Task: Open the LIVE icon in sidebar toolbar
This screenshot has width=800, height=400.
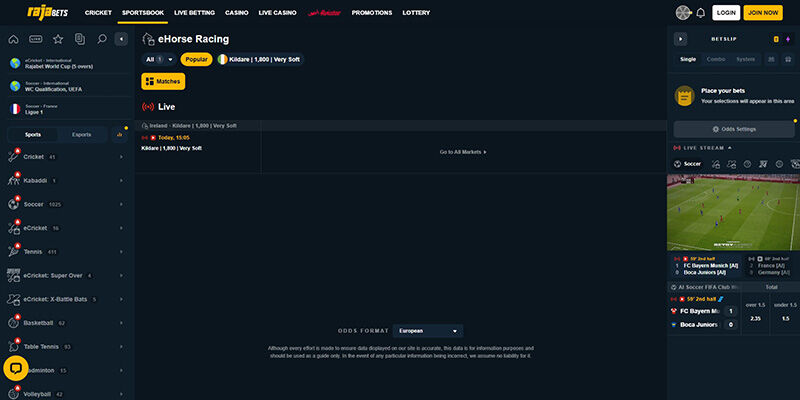Action: pyautogui.click(x=36, y=39)
